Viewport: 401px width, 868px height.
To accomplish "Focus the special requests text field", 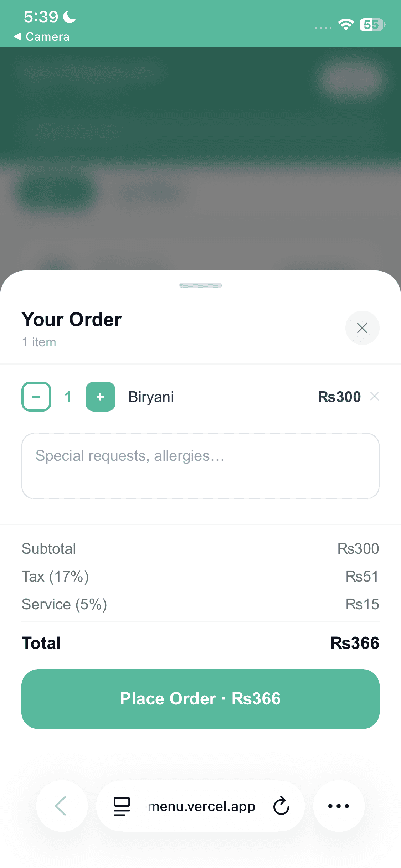I will point(200,466).
